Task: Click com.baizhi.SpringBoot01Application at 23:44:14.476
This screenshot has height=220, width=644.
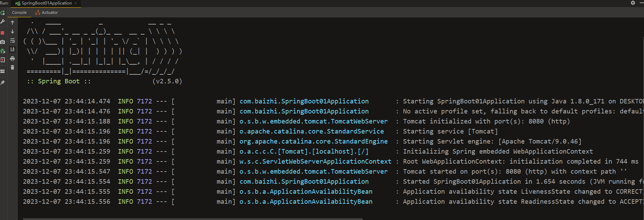Action: (304, 111)
